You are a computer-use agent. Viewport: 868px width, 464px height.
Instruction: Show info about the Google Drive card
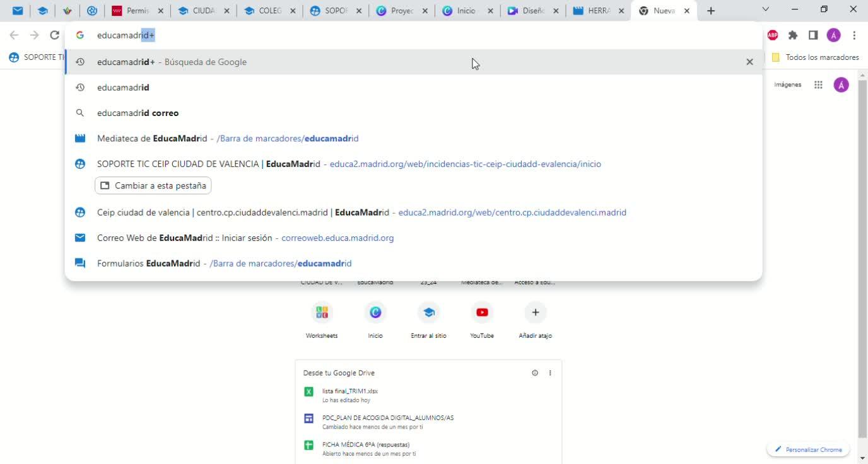tap(535, 373)
